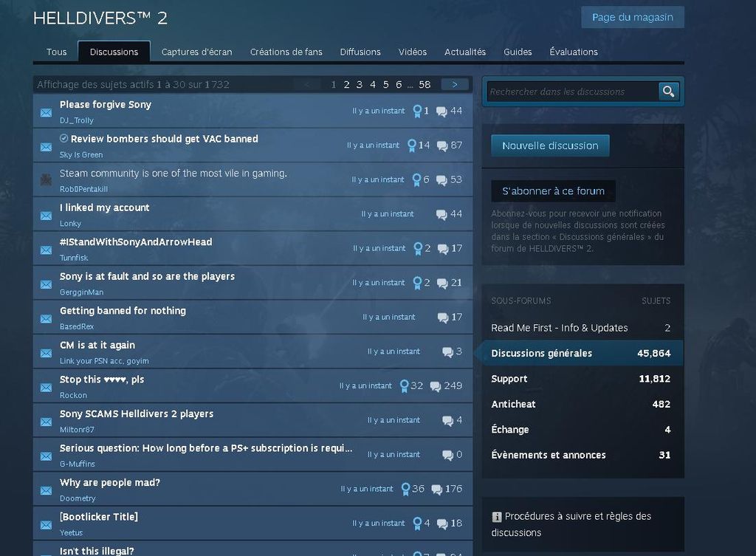Open the 'Évènements et annonces' sub-forum
756x556 pixels.
pos(583,455)
